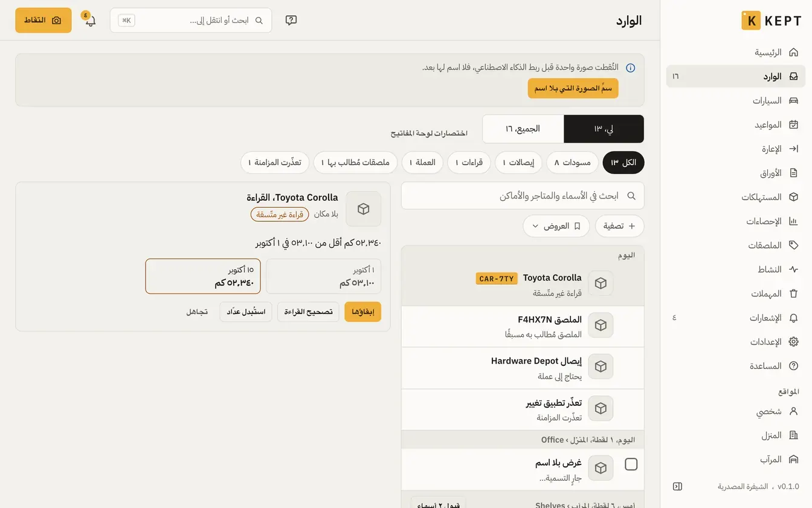
Task: Open the الملصق F4HX7N list row
Action: [x=523, y=327]
